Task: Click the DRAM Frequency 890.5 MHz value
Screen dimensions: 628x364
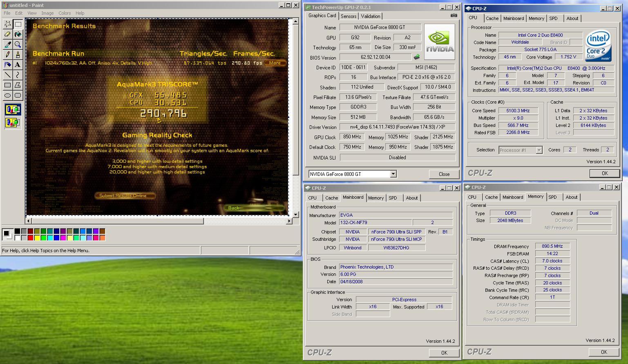Action: (x=552, y=246)
